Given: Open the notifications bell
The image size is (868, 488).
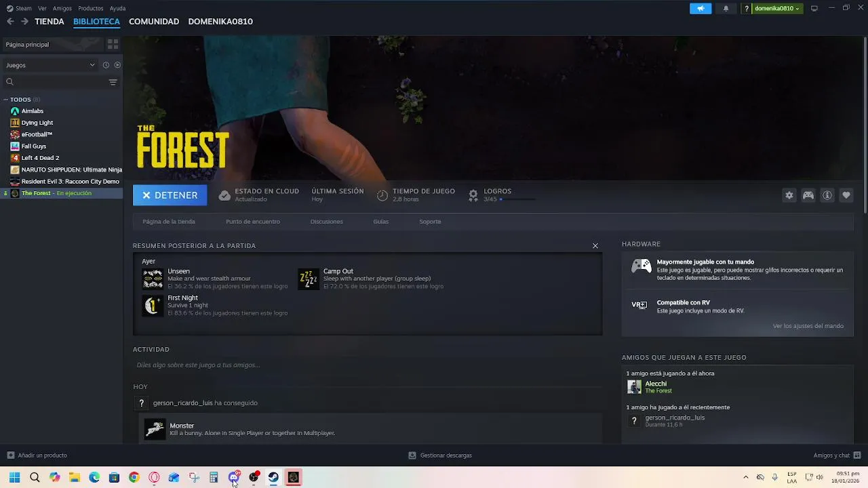Looking at the screenshot, I should pos(726,8).
